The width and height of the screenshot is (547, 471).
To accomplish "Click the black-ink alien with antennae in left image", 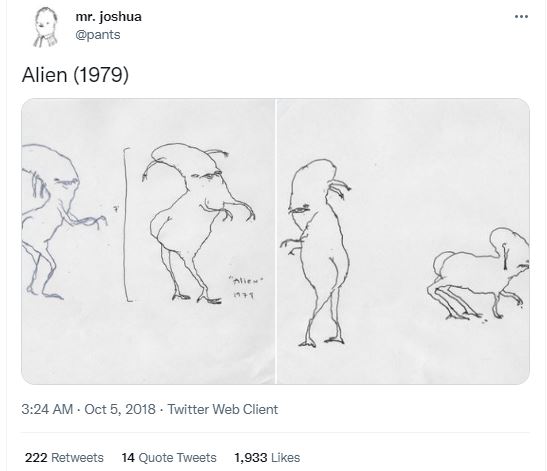I will coord(198,223).
